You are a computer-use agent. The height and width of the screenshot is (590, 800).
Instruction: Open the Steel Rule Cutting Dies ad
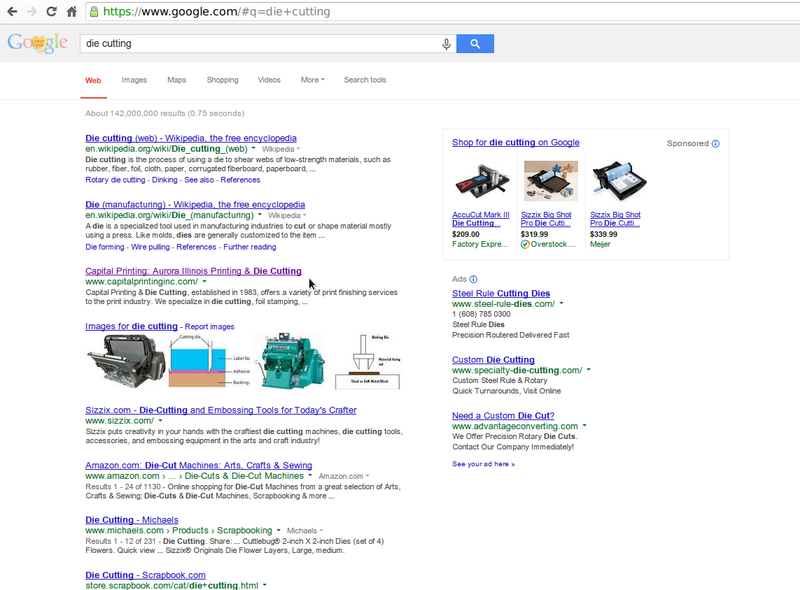pyautogui.click(x=501, y=293)
